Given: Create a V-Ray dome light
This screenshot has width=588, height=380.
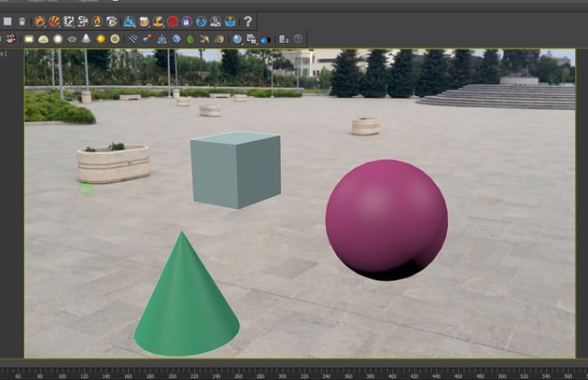Looking at the screenshot, I should point(44,39).
